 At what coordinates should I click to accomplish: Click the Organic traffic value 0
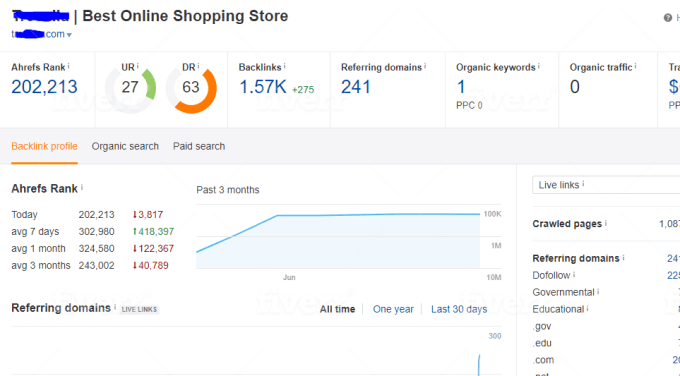click(575, 87)
